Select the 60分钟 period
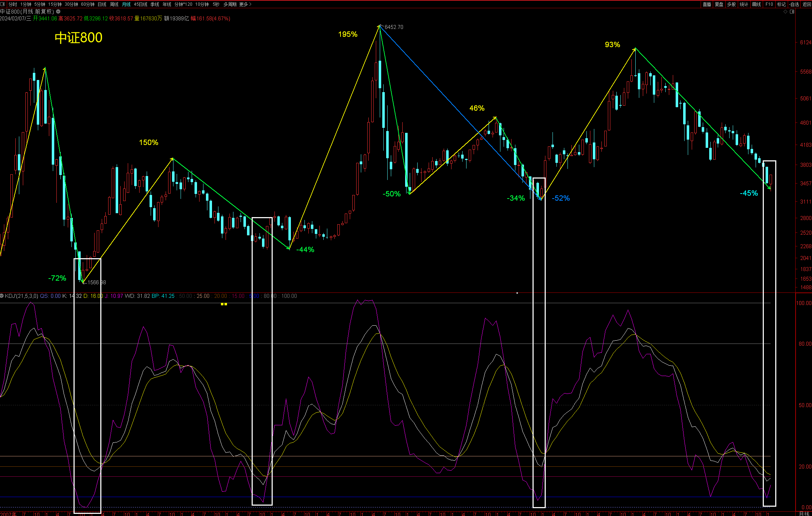The image size is (812, 516). point(87,4)
